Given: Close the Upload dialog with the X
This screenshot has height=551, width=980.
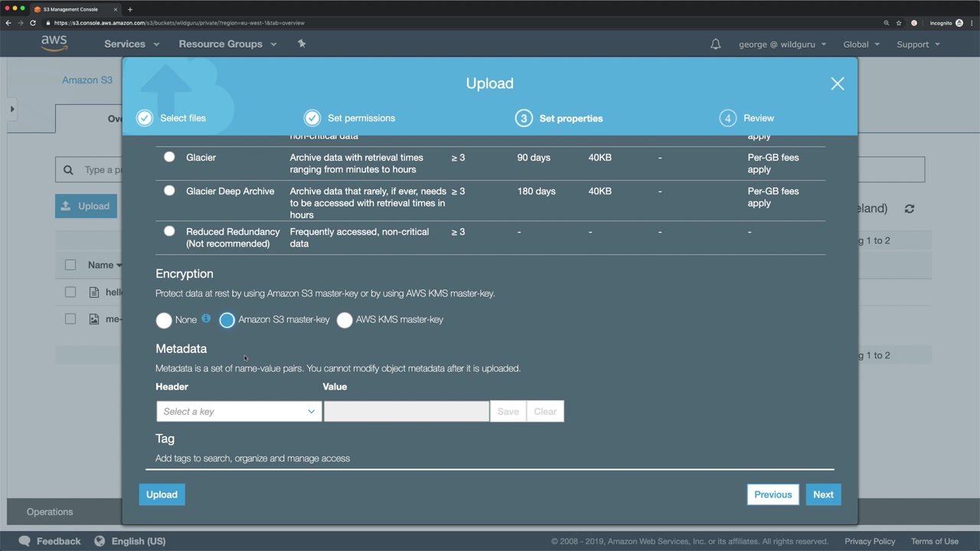Looking at the screenshot, I should pyautogui.click(x=838, y=83).
